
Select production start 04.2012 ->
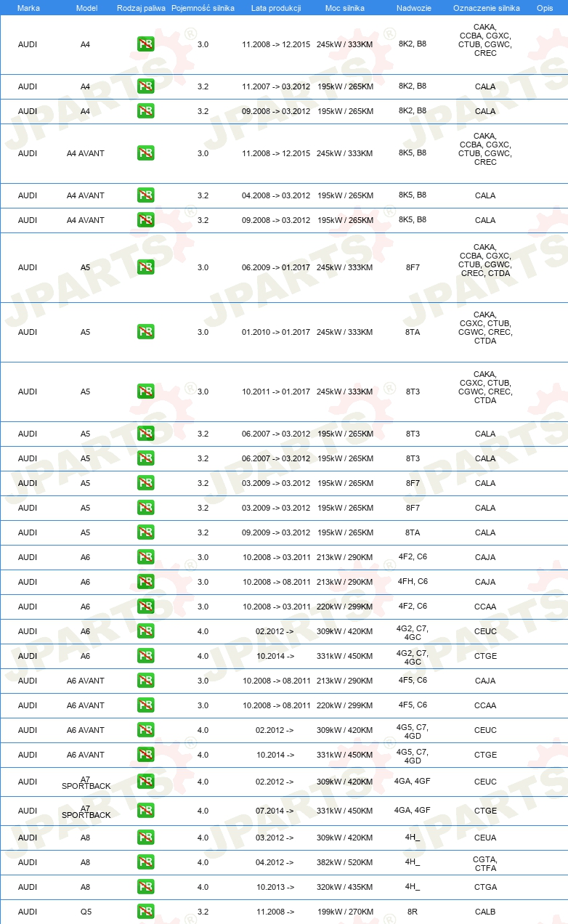275,862
